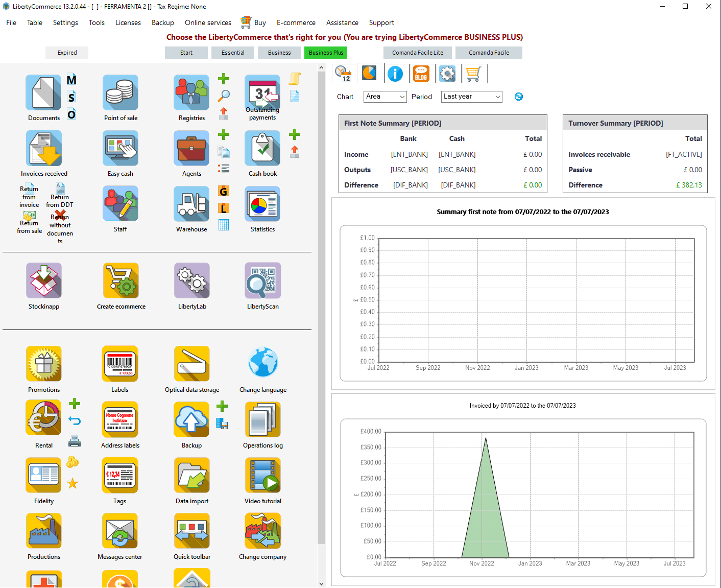Screen dimensions: 721x588
Task: Open the BLOG toolbar icon
Action: pyautogui.click(x=421, y=74)
